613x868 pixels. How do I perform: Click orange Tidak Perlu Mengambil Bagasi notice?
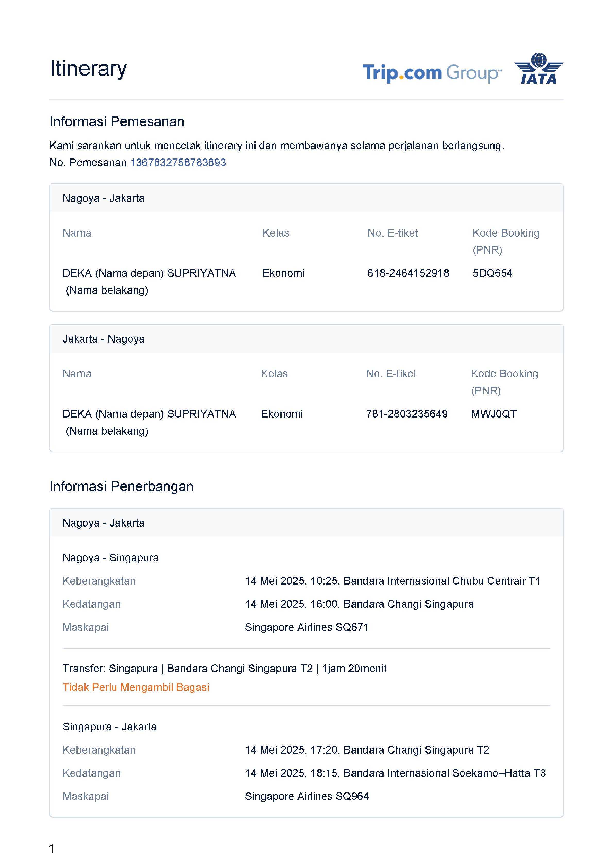[136, 687]
